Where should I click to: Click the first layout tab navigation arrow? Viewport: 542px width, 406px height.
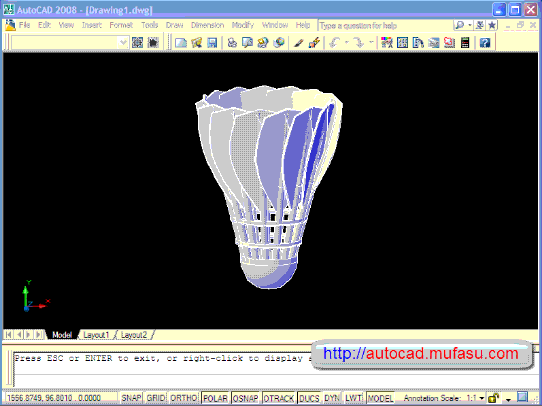click(8, 335)
